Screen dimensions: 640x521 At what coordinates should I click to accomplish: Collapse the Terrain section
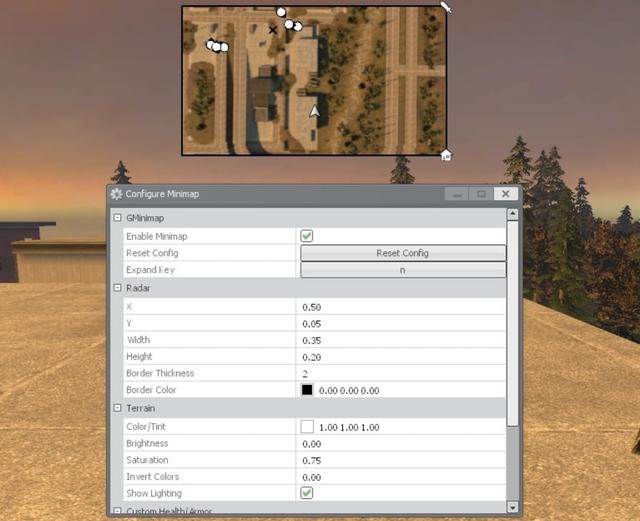click(117, 408)
